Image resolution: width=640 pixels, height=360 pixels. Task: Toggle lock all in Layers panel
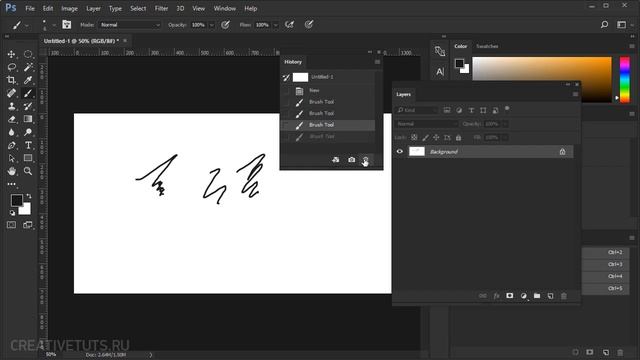[458, 138]
